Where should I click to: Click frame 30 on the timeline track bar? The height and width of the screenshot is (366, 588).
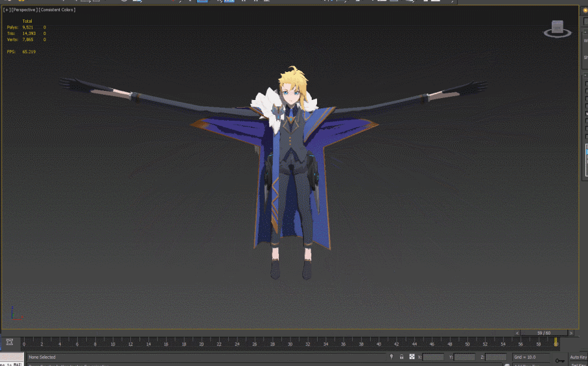click(290, 343)
